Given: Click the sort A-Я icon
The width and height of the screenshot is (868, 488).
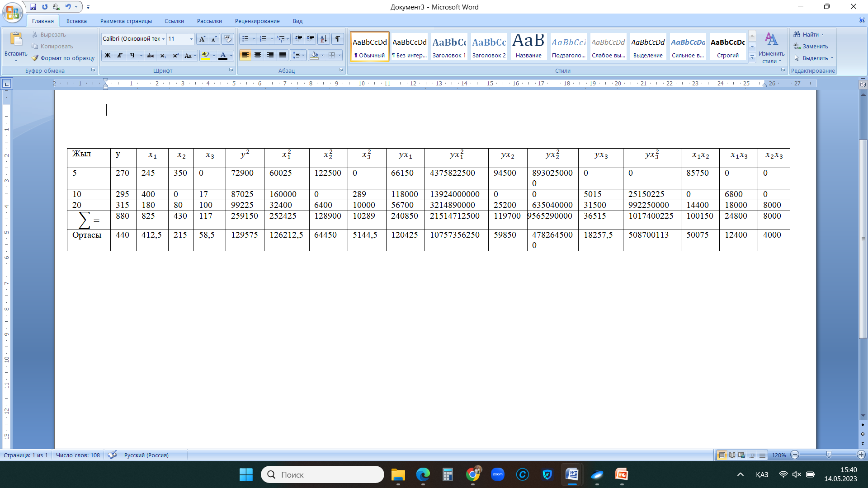Looking at the screenshot, I should pyautogui.click(x=324, y=39).
